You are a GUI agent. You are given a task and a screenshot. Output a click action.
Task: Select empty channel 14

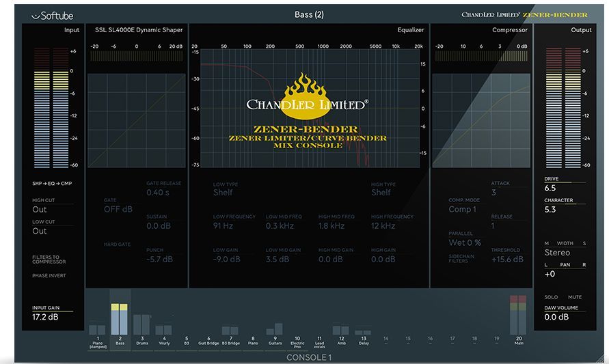[385, 340]
